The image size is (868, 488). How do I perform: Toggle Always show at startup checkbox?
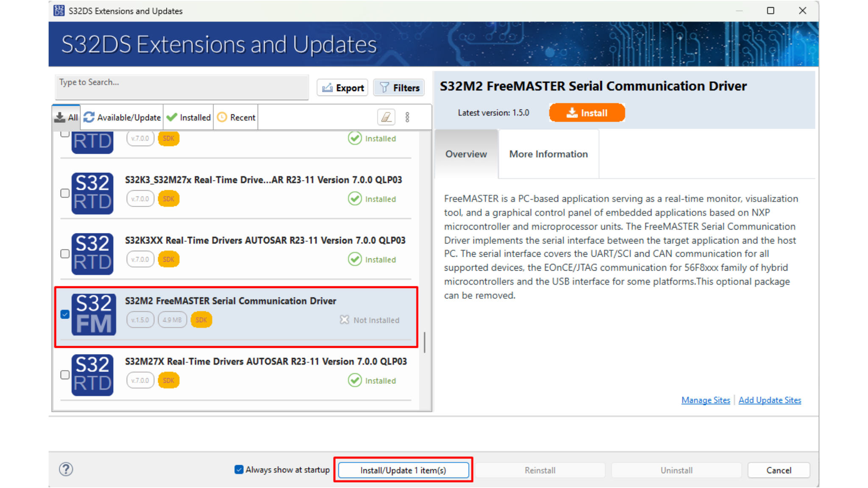pos(239,470)
